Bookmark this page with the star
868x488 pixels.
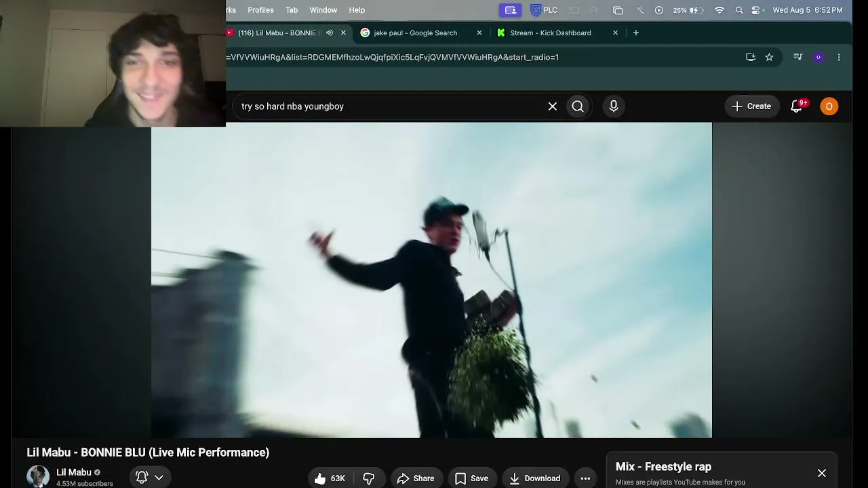click(769, 58)
